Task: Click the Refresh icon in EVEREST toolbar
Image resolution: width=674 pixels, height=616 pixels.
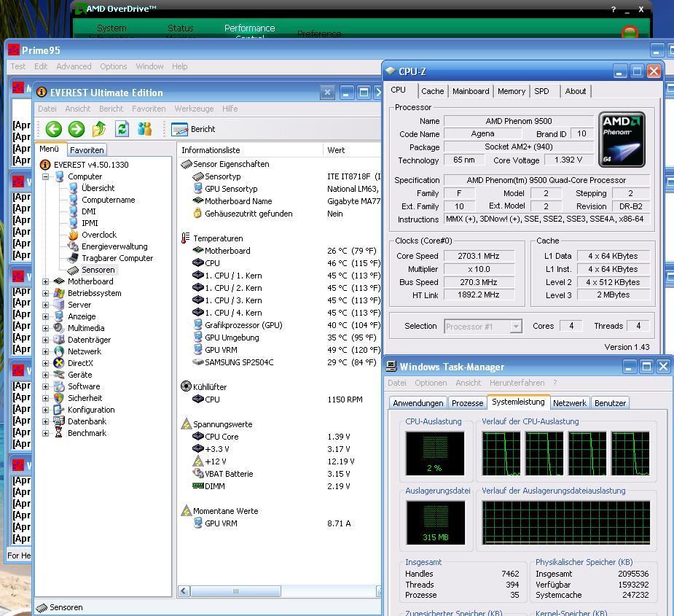Action: [x=122, y=129]
